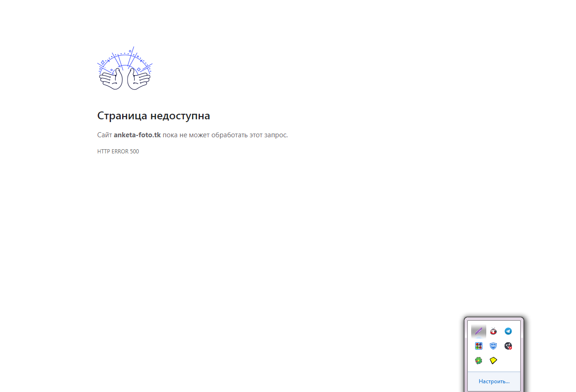Image resolution: width=576 pixels, height=392 pixels.
Task: Click the word запрос in the error message
Action: pyautogui.click(x=275, y=135)
